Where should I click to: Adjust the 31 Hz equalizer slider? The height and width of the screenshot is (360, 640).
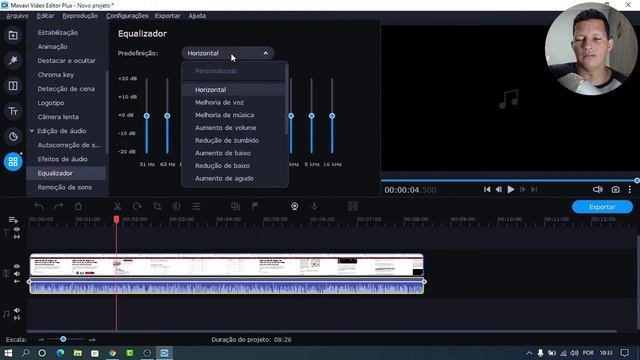(147, 116)
